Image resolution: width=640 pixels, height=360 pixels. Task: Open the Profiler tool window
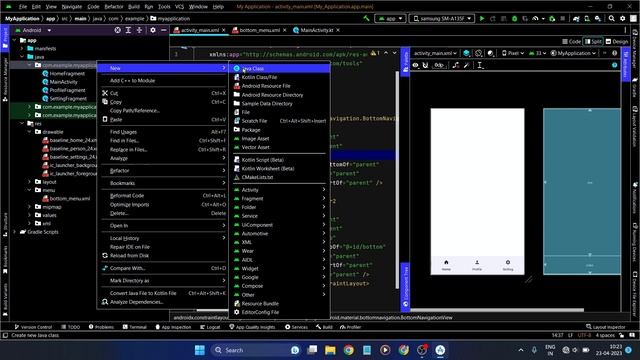351,327
